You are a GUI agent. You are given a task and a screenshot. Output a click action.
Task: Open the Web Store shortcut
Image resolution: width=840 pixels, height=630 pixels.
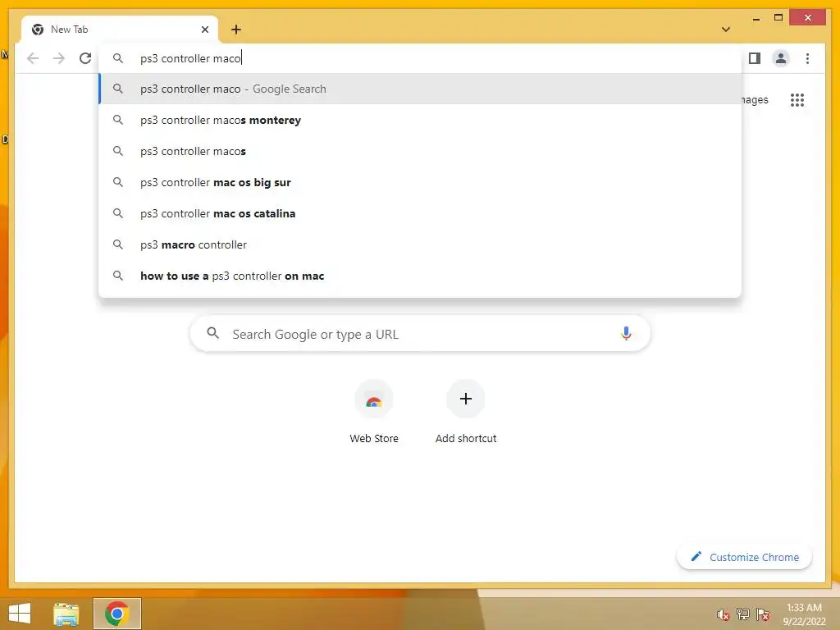374,412
